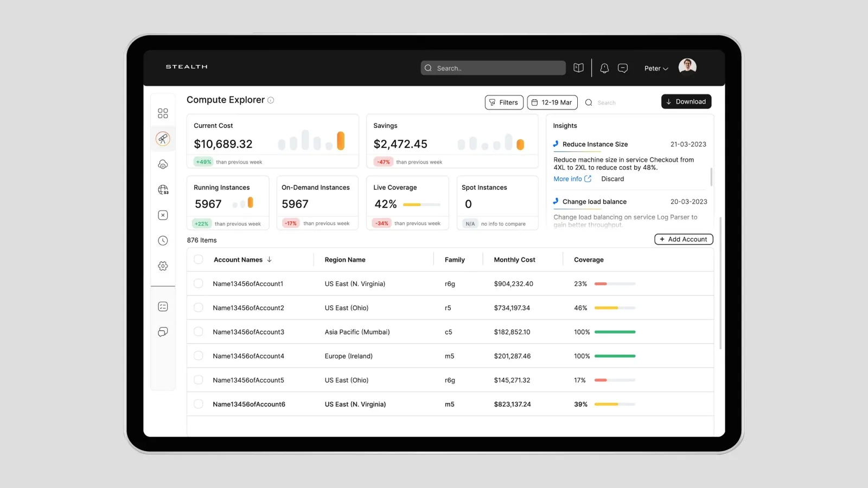Select the telescope explorer icon in sidebar
Screen dimensions: 868x488
pos(163,139)
